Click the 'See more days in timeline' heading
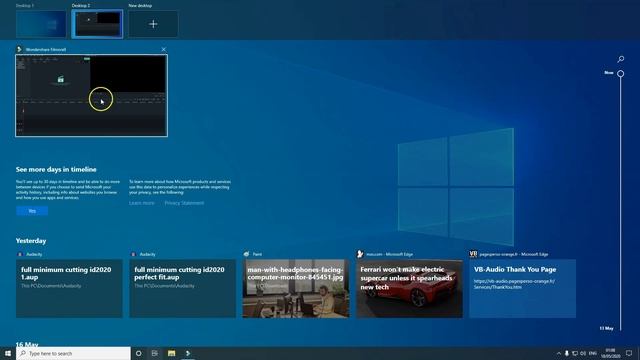Viewport: 640px width, 360px height. 56,169
